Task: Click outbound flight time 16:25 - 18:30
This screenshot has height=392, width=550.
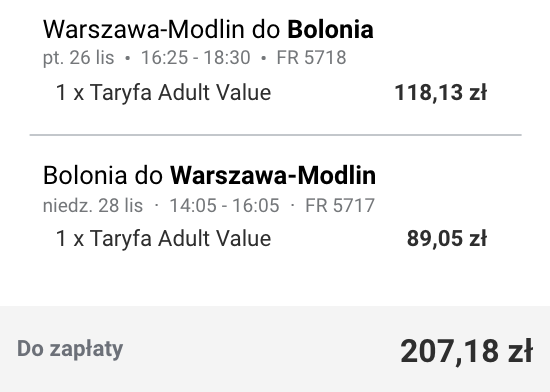Action: [x=195, y=58]
